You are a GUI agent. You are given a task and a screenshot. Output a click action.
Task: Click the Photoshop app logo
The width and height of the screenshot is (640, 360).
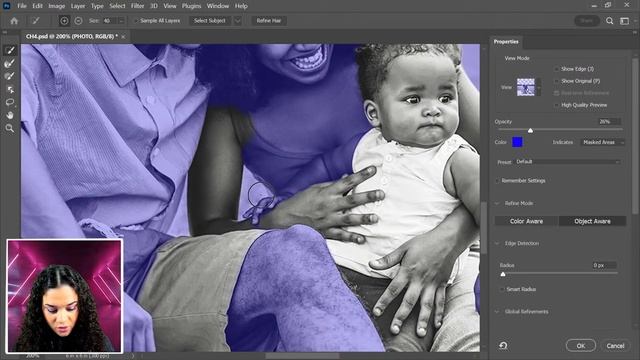coord(7,6)
